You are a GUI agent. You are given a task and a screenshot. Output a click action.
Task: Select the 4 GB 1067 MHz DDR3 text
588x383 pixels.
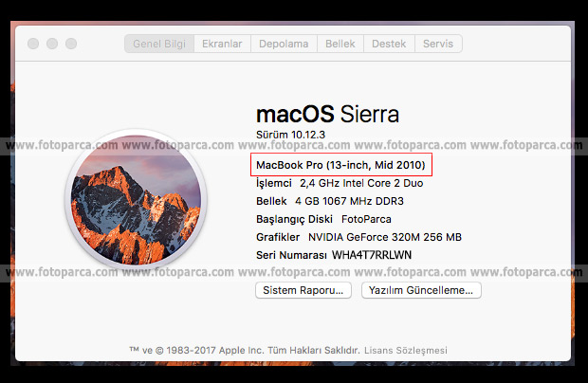point(350,201)
